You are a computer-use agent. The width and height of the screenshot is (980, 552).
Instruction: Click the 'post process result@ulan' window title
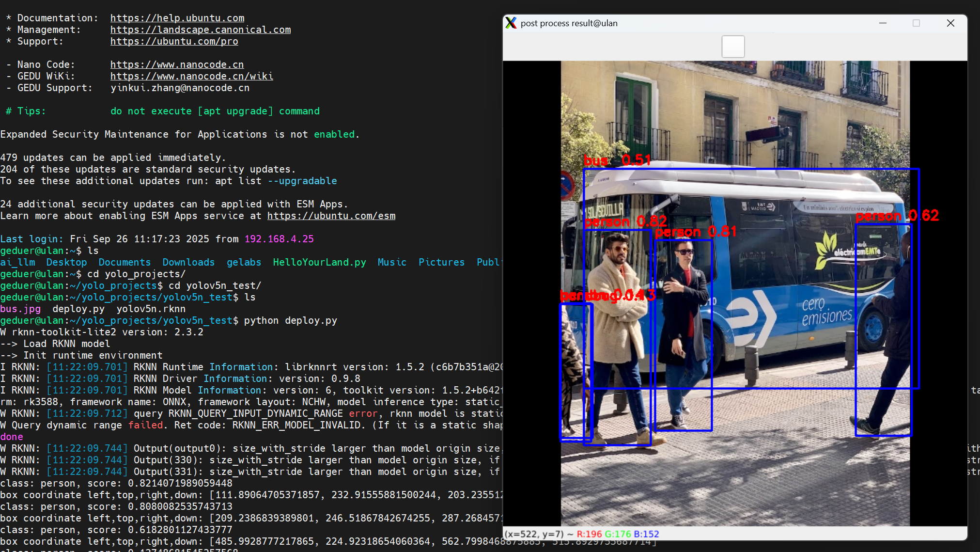point(569,23)
